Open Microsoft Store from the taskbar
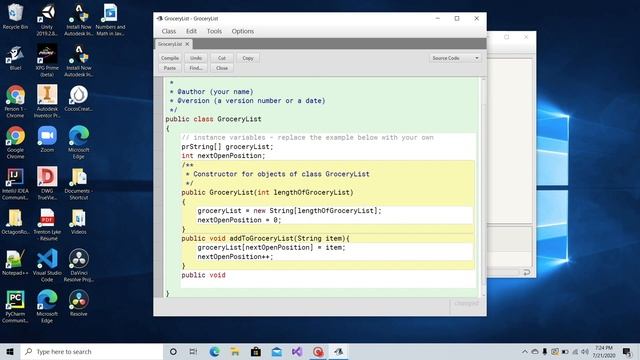Viewport: 640px width, 360px height. pos(256,351)
